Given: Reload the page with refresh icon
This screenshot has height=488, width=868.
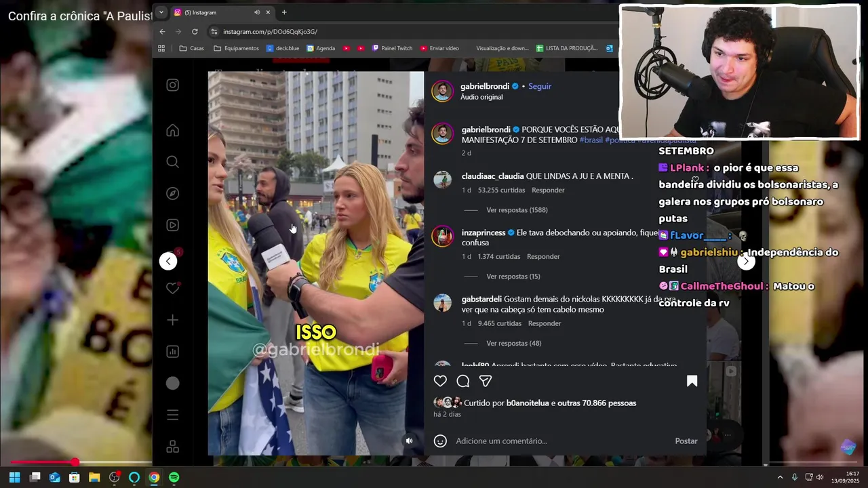Looking at the screenshot, I should pyautogui.click(x=195, y=31).
